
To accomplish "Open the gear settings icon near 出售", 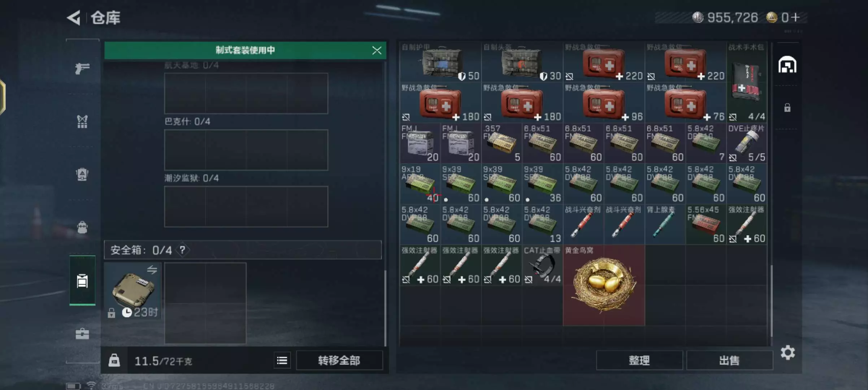I will point(787,352).
